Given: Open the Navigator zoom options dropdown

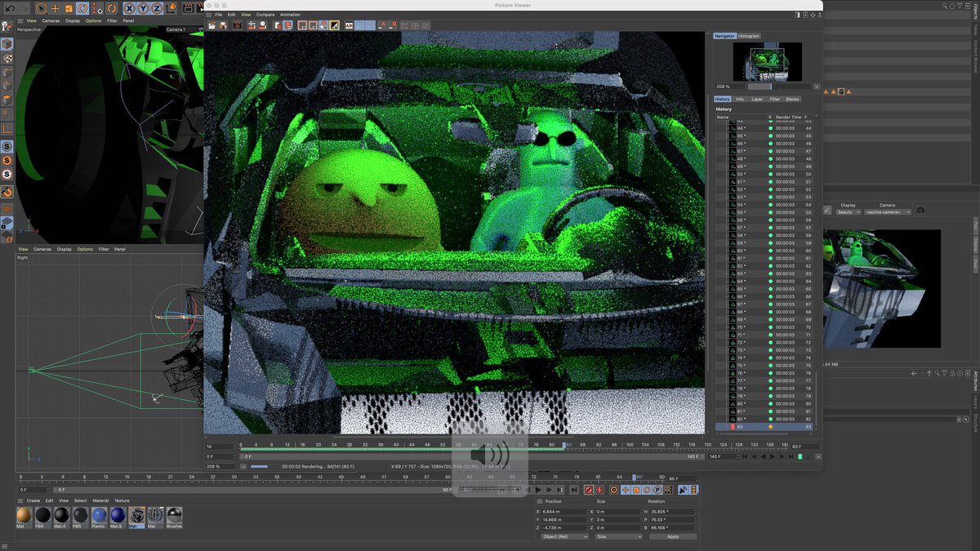Looking at the screenshot, I should (x=817, y=86).
